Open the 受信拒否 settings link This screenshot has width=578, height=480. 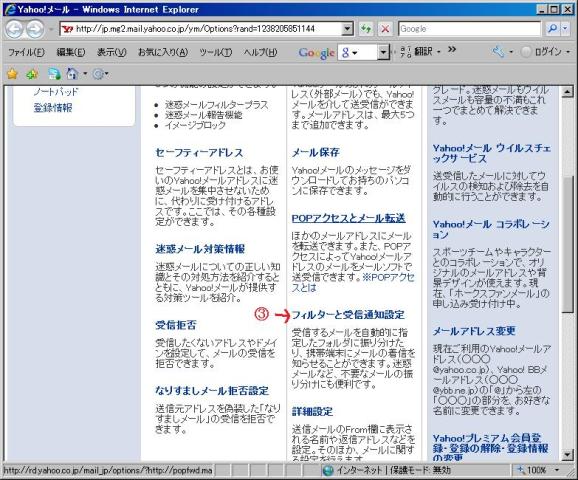coord(176,325)
